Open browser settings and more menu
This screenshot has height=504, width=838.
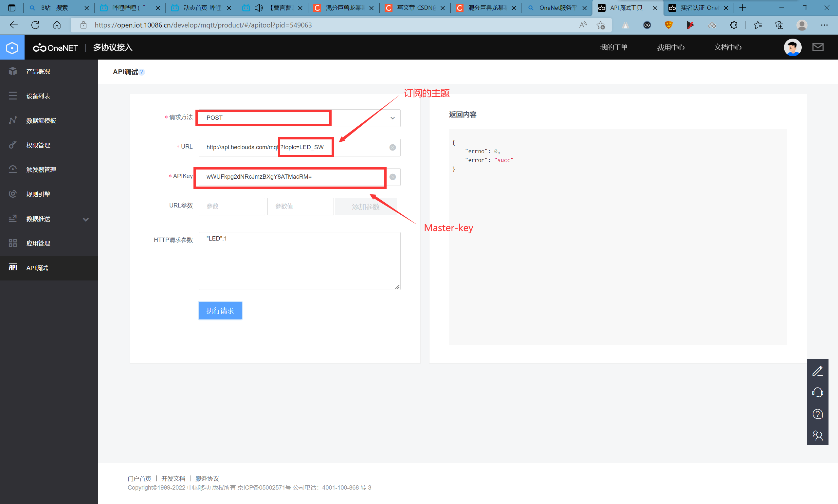824,25
